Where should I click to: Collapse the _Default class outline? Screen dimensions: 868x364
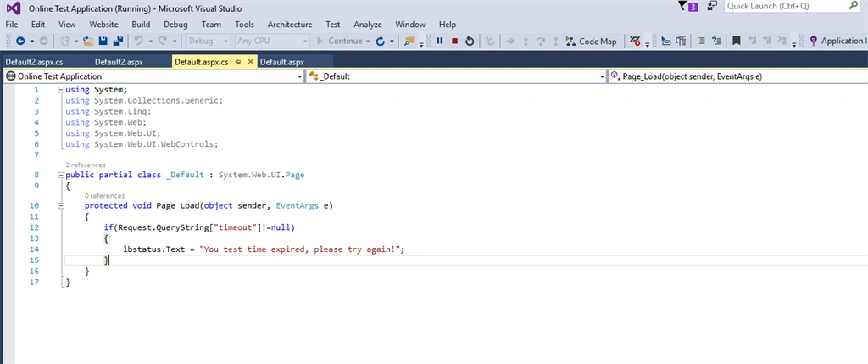coord(61,175)
